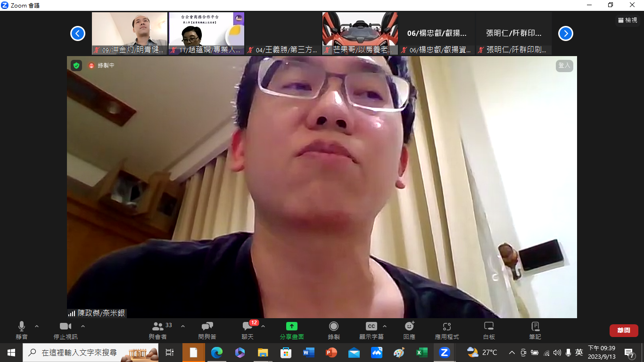
Task: Open network Wi-Fi status icon
Action: (546, 352)
